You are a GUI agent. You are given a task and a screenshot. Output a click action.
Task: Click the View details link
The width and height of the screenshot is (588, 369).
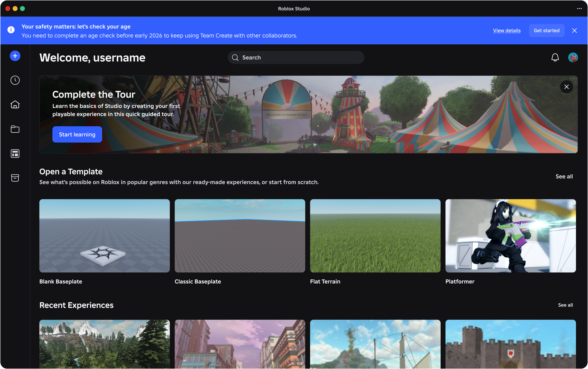pos(506,31)
